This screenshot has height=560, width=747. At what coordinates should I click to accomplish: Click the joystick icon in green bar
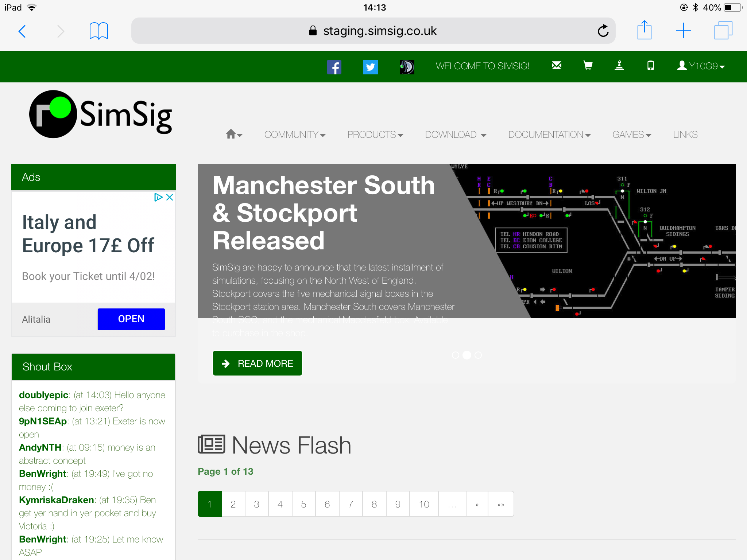coord(619,66)
